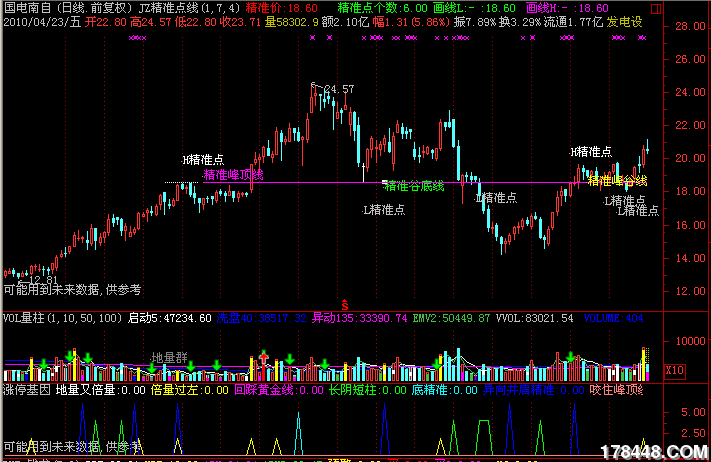The image size is (711, 462).
Task: Click the JZ精准点线(1,7,4) indicator name
Action: click(x=190, y=8)
